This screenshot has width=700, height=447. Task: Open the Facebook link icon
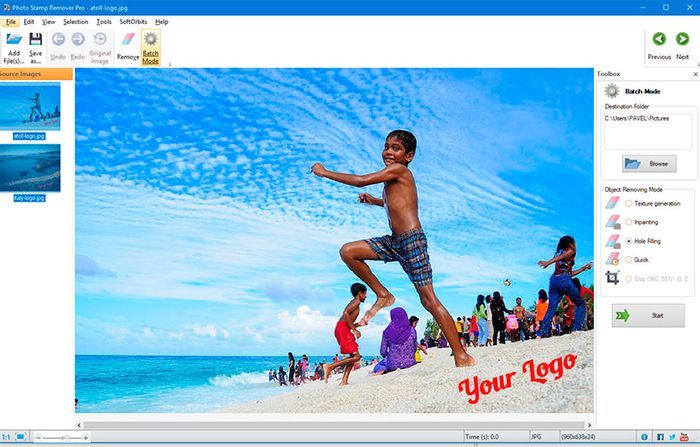click(x=660, y=437)
